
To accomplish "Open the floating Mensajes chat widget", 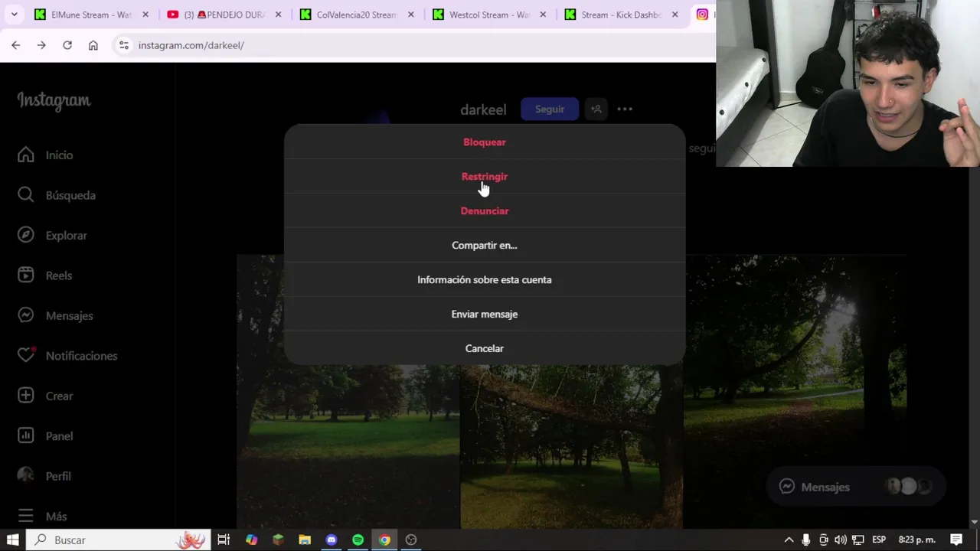I will (x=855, y=487).
